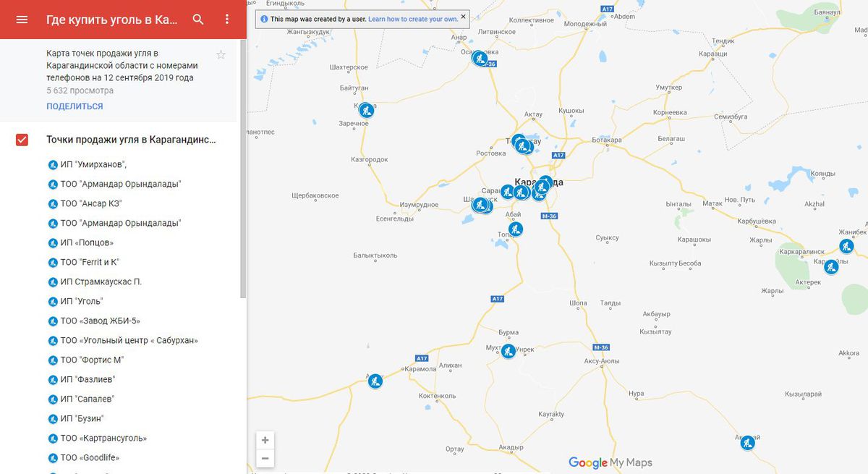The height and width of the screenshot is (474, 868).
Task: Click the map description text
Action: click(122, 65)
